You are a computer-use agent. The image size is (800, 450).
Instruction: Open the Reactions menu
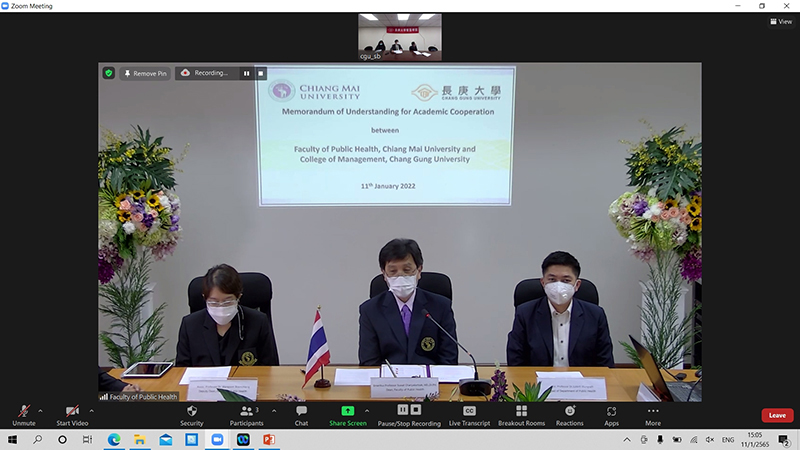(569, 415)
